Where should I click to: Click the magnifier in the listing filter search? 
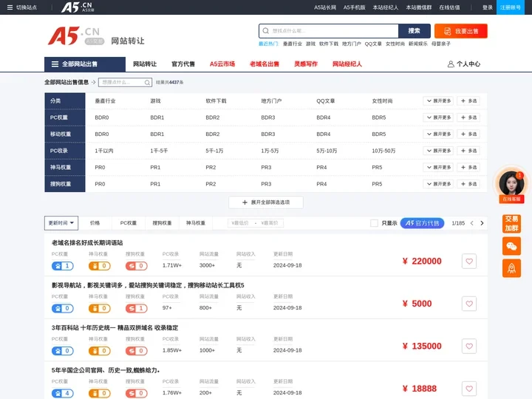click(x=147, y=83)
